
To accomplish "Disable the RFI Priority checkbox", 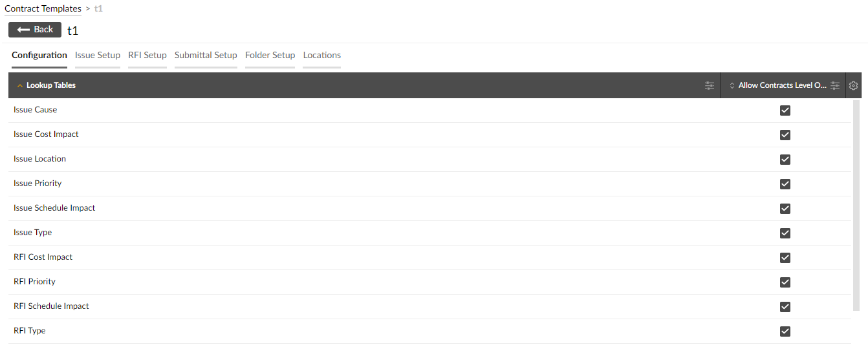I will tap(785, 282).
